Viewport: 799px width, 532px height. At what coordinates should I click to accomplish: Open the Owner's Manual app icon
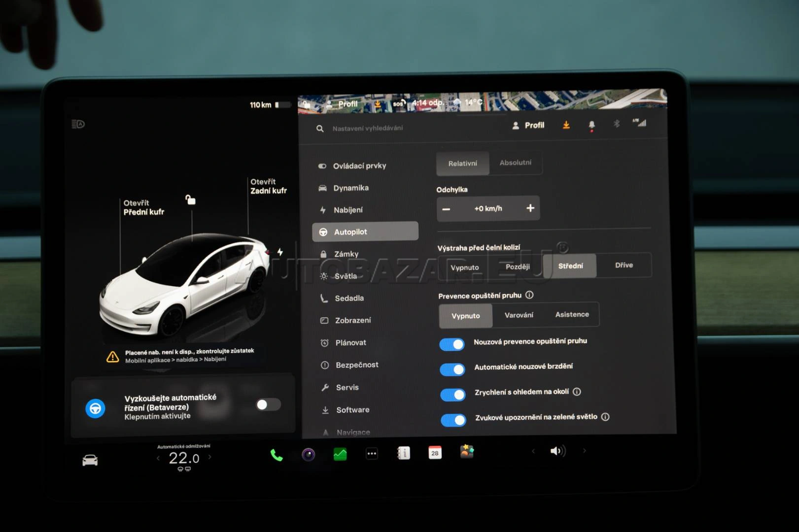(403, 453)
